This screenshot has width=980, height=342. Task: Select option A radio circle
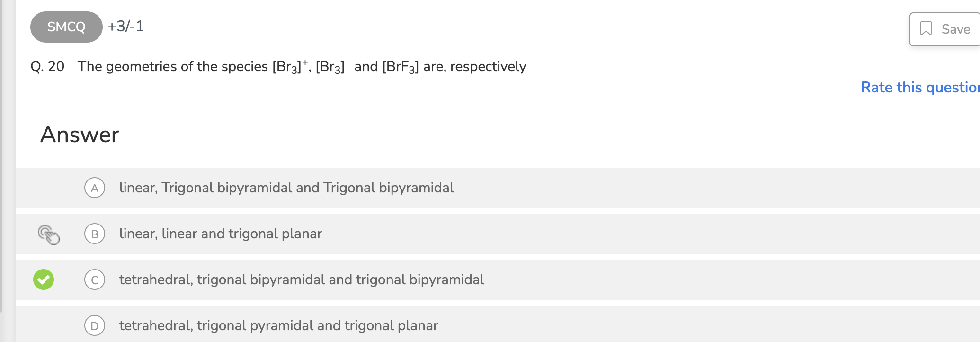tap(95, 188)
